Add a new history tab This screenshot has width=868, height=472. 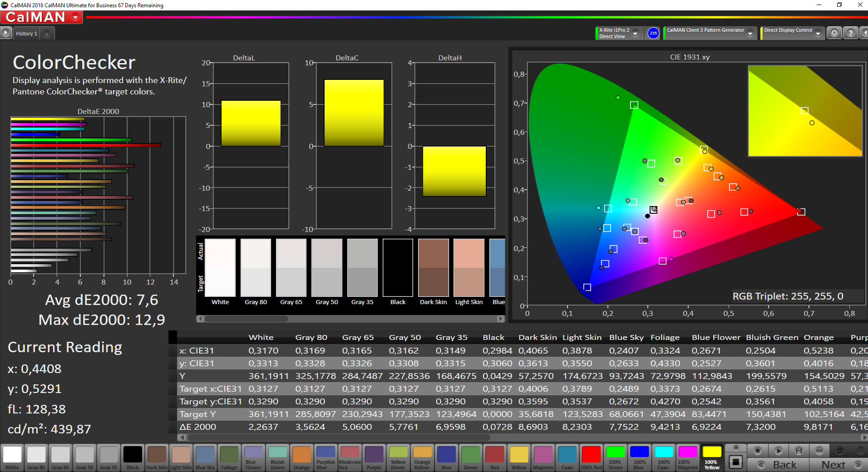tap(47, 34)
